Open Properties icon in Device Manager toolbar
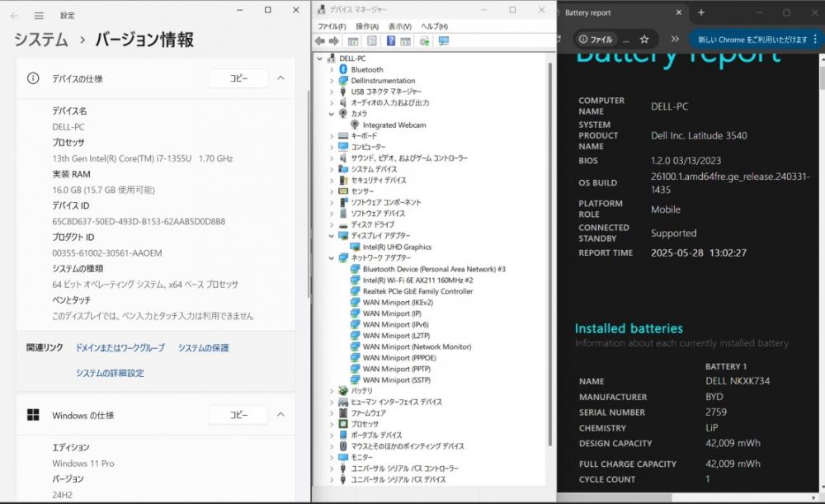 tap(372, 41)
